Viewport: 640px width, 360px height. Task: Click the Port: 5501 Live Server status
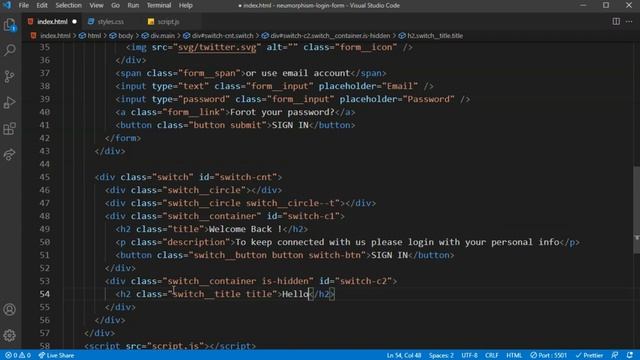tap(549, 355)
